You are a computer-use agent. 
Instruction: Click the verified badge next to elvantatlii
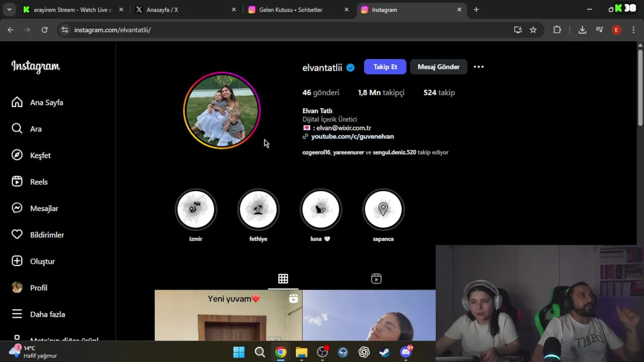point(350,67)
